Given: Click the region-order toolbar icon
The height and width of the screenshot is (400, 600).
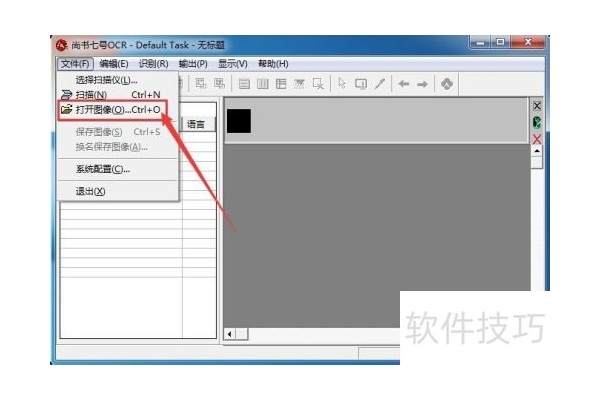Looking at the screenshot, I should point(361,83).
